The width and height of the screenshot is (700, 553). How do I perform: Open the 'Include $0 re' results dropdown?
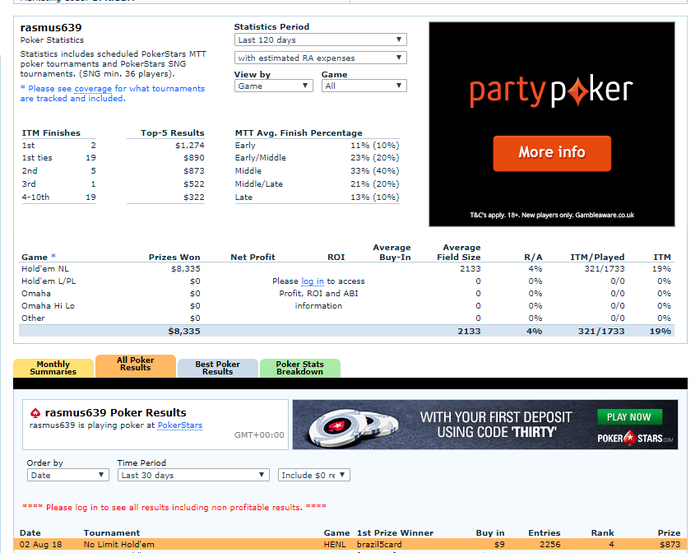314,475
